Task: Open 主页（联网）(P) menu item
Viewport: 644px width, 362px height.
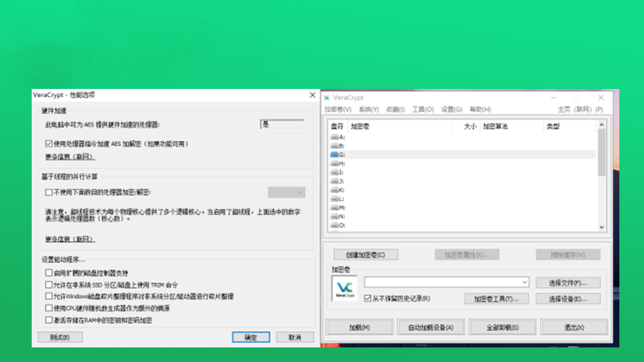Action: [580, 110]
